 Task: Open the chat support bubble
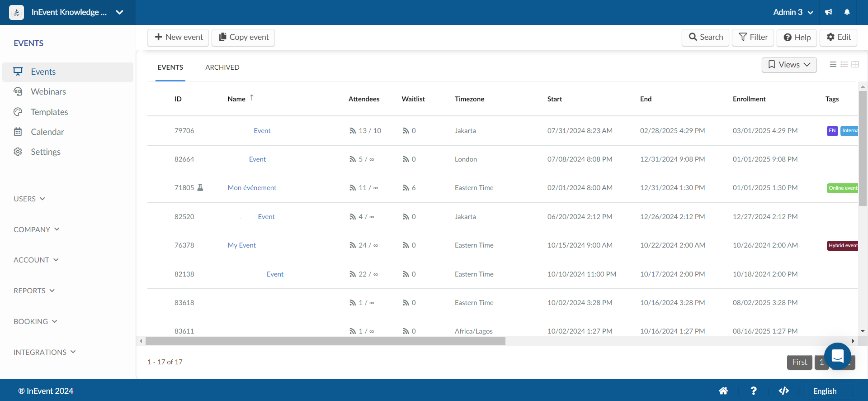point(837,356)
